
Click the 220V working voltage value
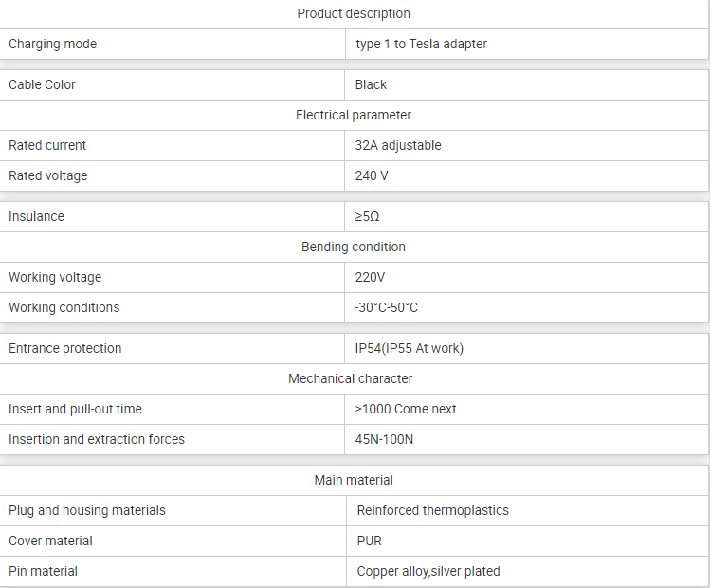click(370, 277)
